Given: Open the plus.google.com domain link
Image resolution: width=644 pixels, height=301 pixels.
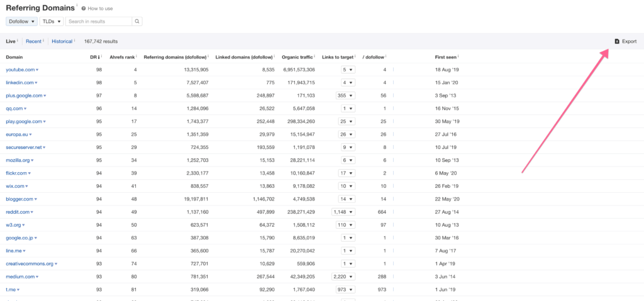Looking at the screenshot, I should point(25,96).
